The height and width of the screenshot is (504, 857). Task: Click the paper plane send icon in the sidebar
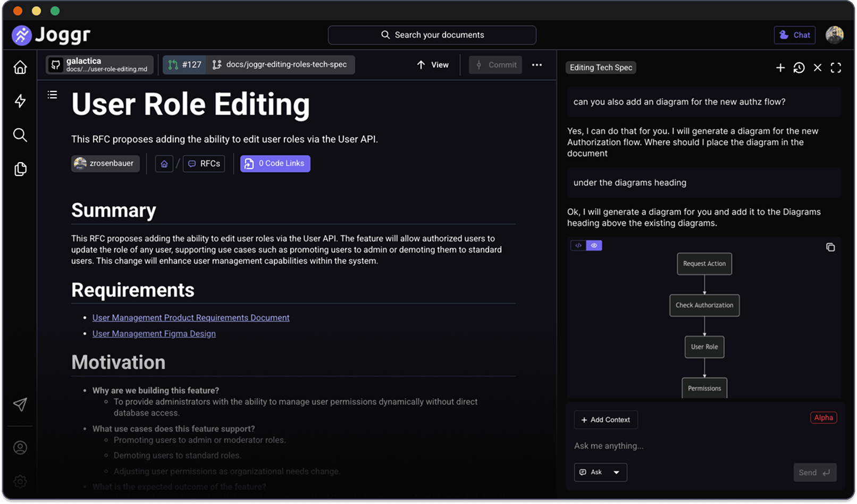(x=20, y=405)
